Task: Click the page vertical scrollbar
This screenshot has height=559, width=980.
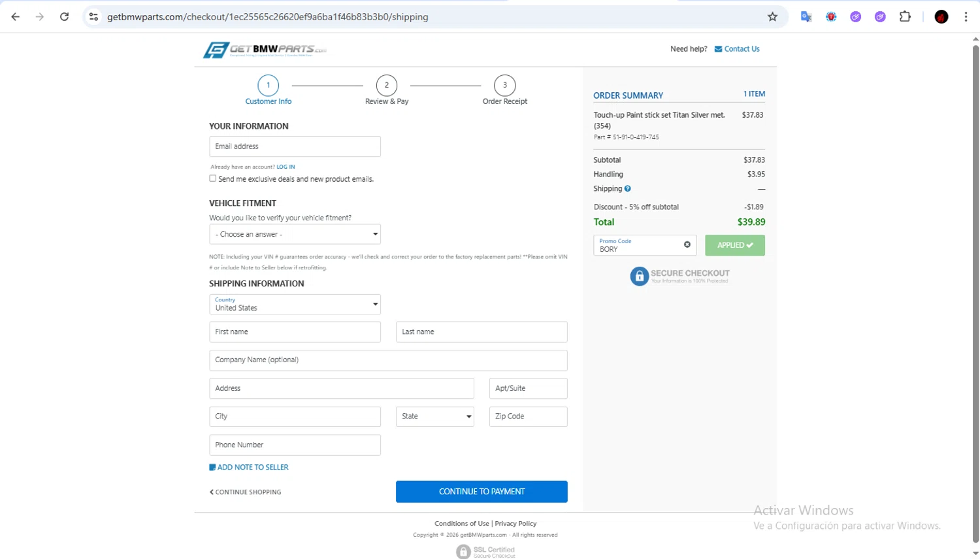Action: tap(975, 294)
